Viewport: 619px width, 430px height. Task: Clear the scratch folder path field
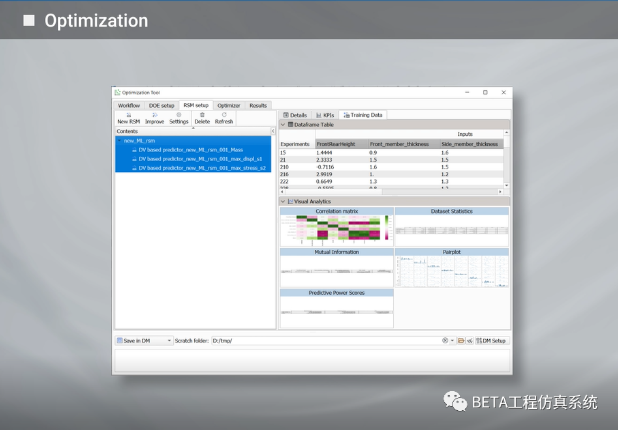tap(445, 340)
